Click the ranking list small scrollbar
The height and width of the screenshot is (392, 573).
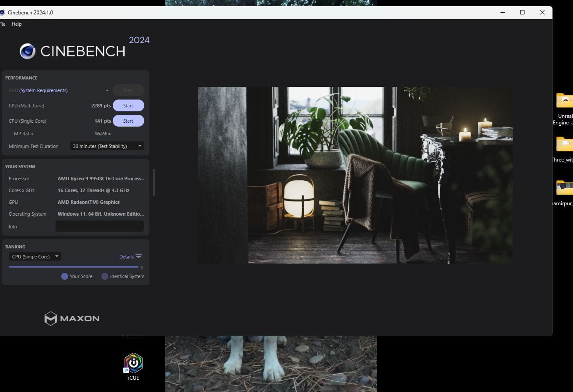point(142,267)
